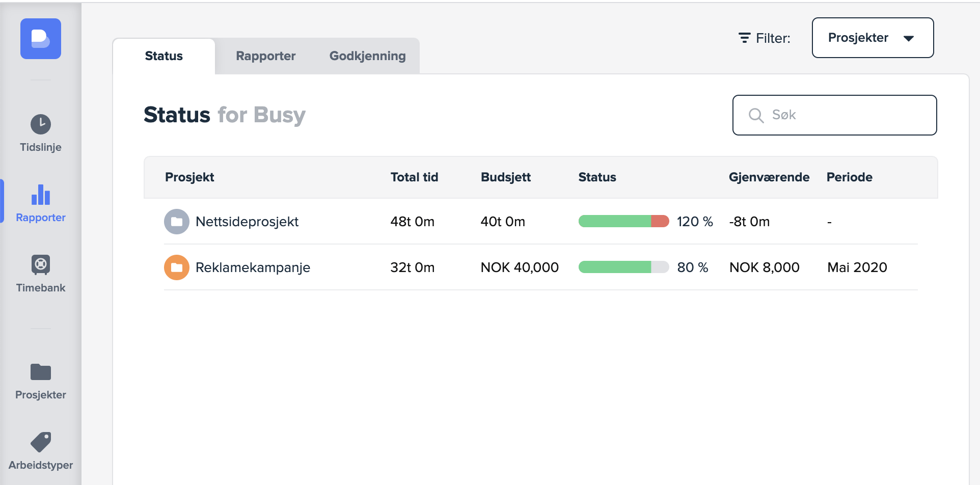Click the Timebank sidebar label
980x485 pixels.
pos(41,288)
